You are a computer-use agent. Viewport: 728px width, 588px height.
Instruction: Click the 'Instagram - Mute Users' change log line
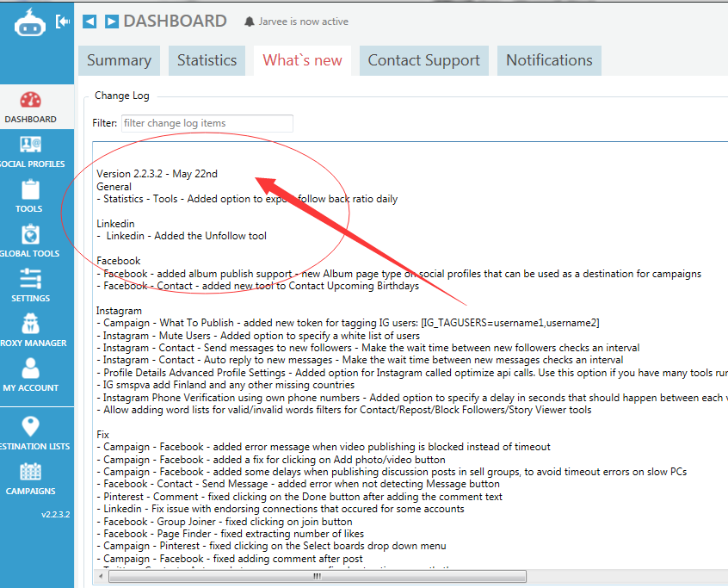pyautogui.click(x=258, y=336)
